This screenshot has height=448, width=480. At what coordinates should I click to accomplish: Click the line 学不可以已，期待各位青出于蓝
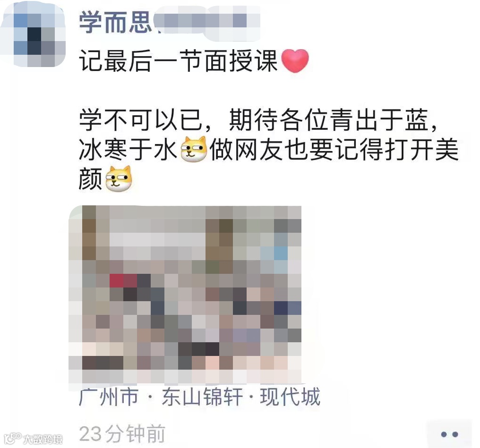(258, 119)
